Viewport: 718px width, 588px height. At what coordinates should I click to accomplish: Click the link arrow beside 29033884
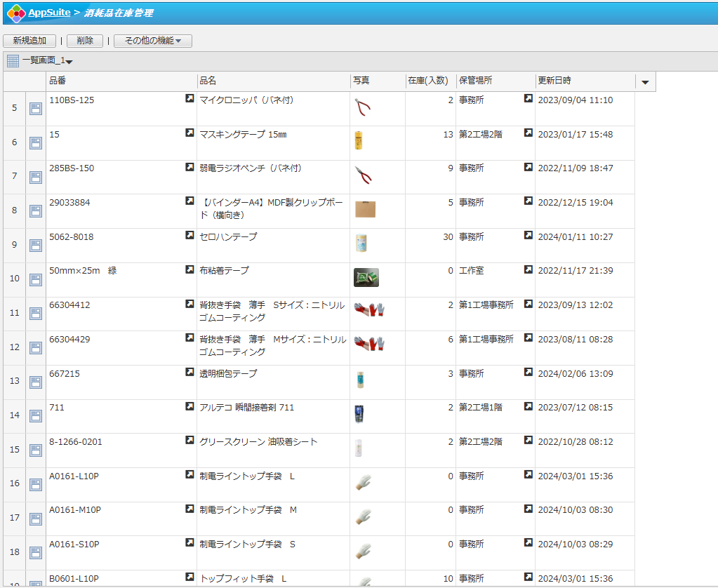pyautogui.click(x=190, y=201)
